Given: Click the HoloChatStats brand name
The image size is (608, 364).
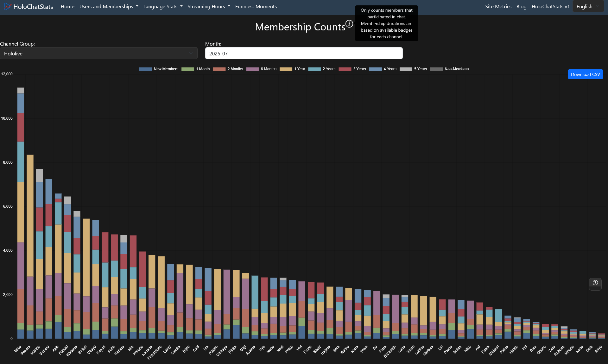Looking at the screenshot, I should tap(33, 7).
